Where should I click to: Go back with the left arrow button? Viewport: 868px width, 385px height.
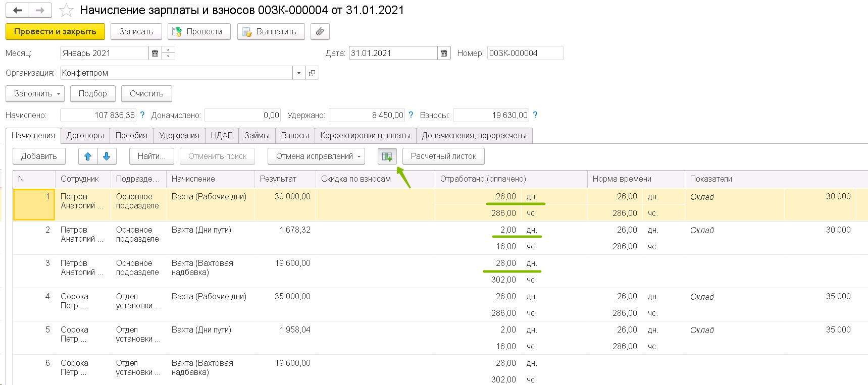pyautogui.click(x=17, y=10)
